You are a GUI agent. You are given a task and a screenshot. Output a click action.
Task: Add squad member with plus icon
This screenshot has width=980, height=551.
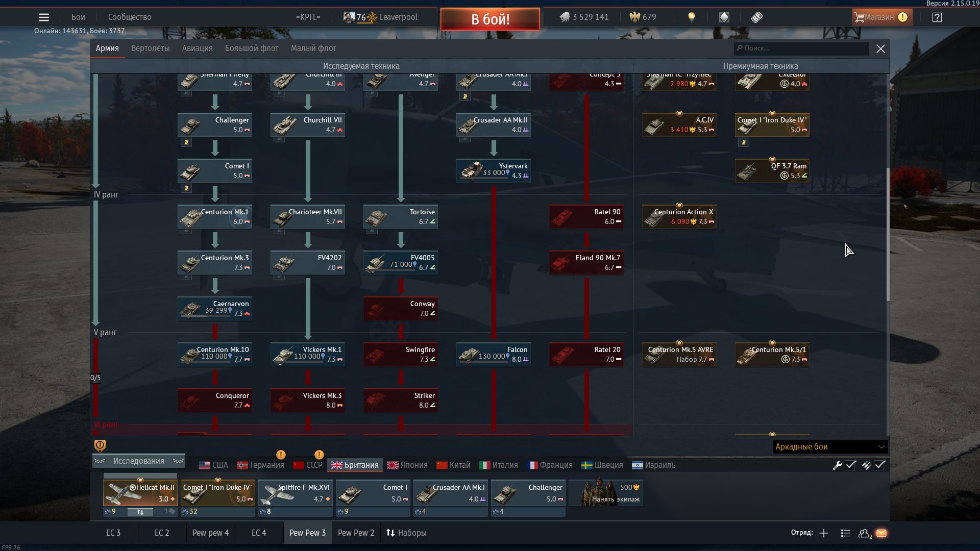[824, 533]
